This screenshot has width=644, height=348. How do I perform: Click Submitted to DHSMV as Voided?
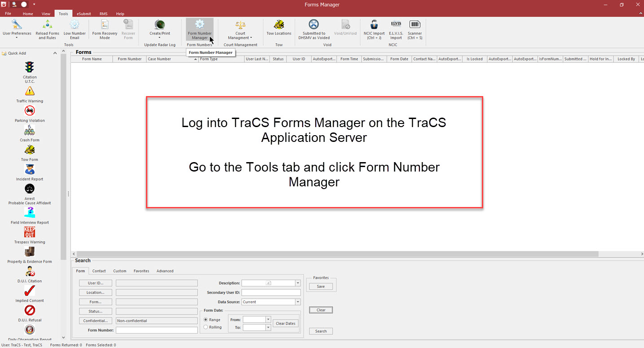tap(314, 30)
